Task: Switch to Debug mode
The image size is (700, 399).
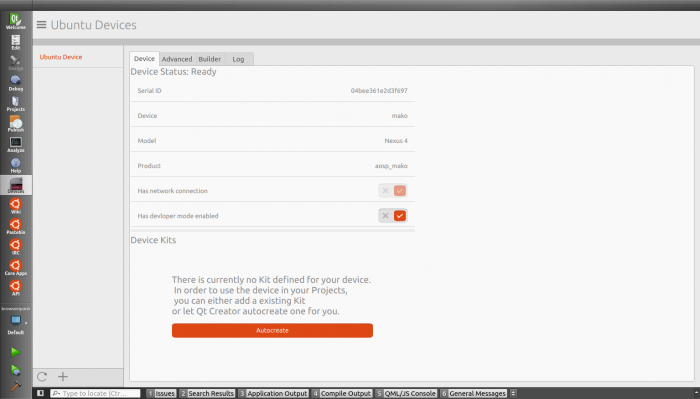Action: [x=16, y=83]
